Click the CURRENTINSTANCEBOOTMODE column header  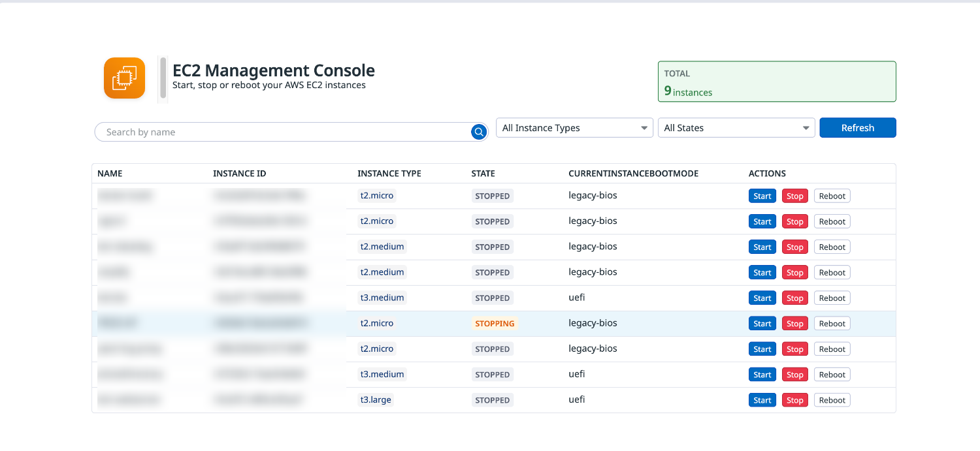point(634,174)
